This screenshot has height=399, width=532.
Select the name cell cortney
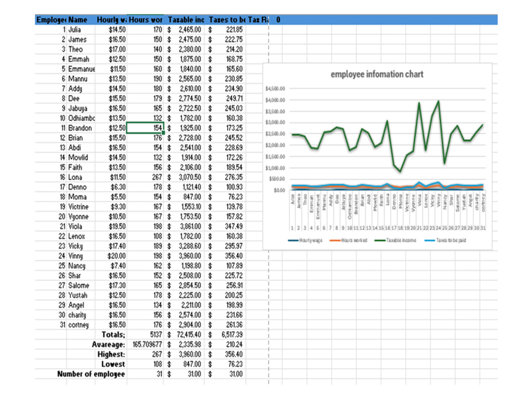click(x=81, y=325)
